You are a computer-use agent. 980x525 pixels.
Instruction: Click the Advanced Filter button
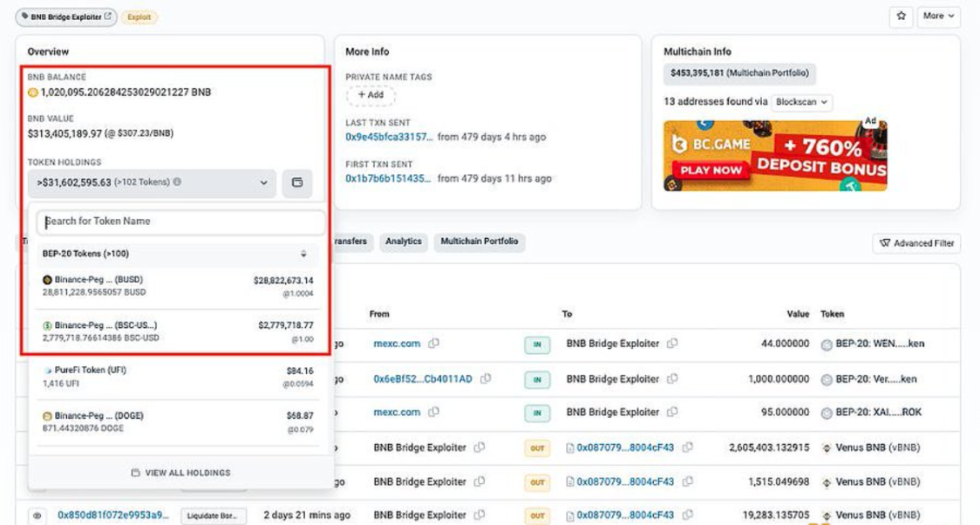point(916,243)
